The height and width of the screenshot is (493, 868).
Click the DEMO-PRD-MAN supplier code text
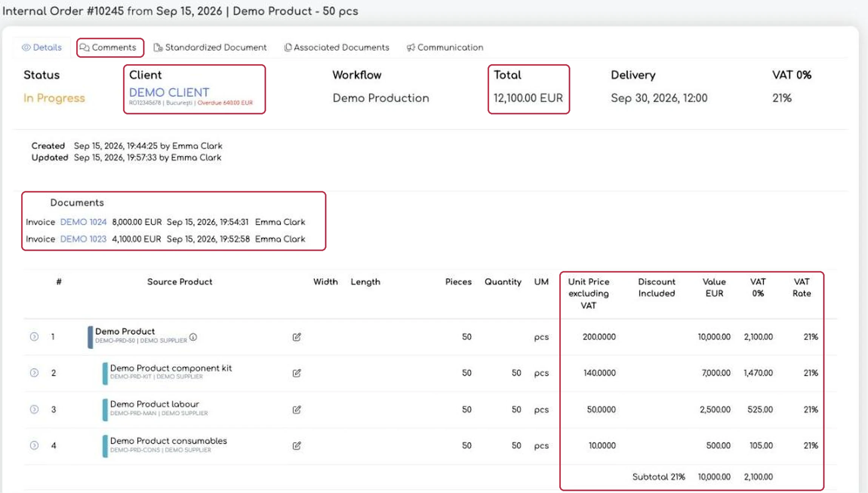point(133,413)
